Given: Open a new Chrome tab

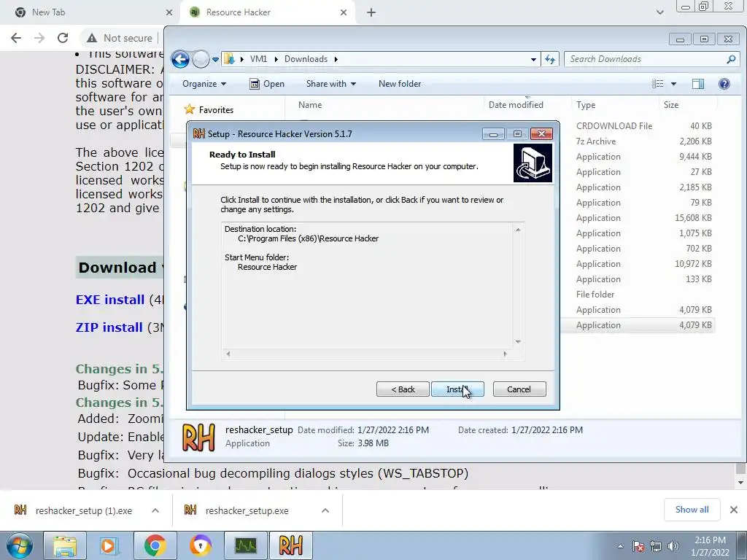Looking at the screenshot, I should click(x=371, y=13).
